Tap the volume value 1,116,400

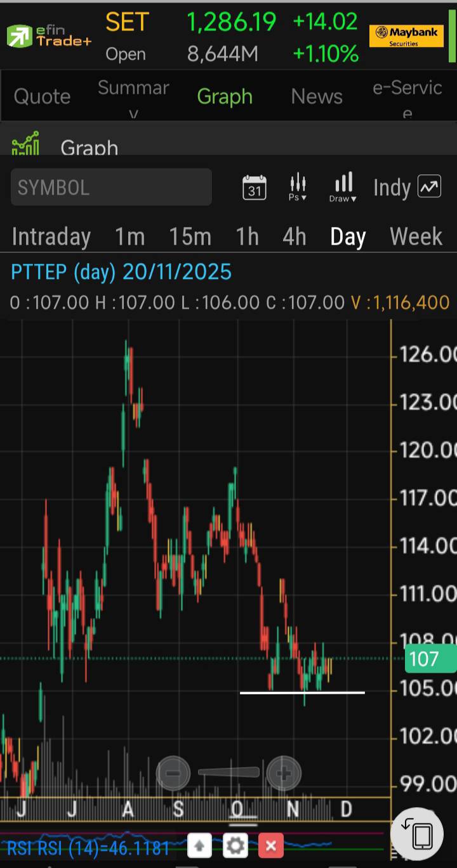[x=412, y=302]
